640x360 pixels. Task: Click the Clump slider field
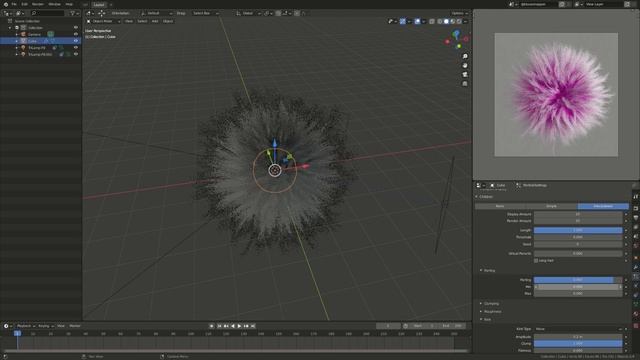pyautogui.click(x=578, y=344)
